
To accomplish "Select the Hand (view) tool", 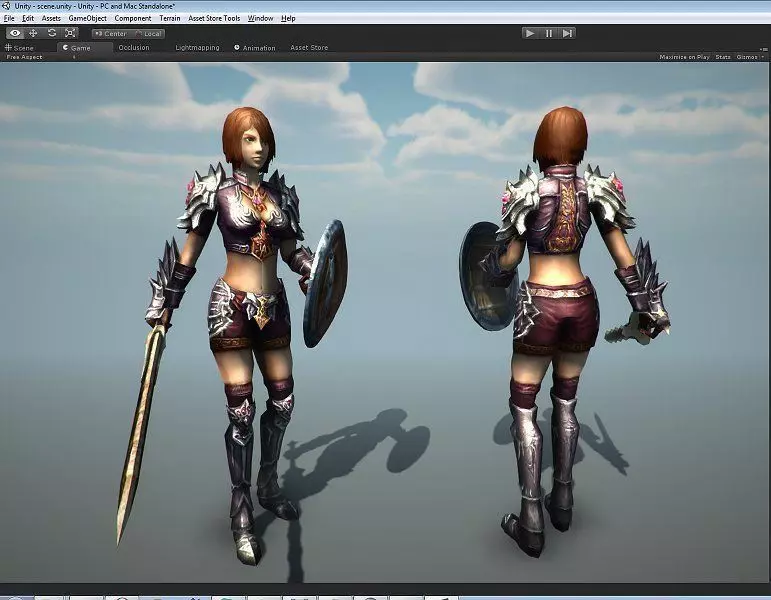I will point(15,33).
